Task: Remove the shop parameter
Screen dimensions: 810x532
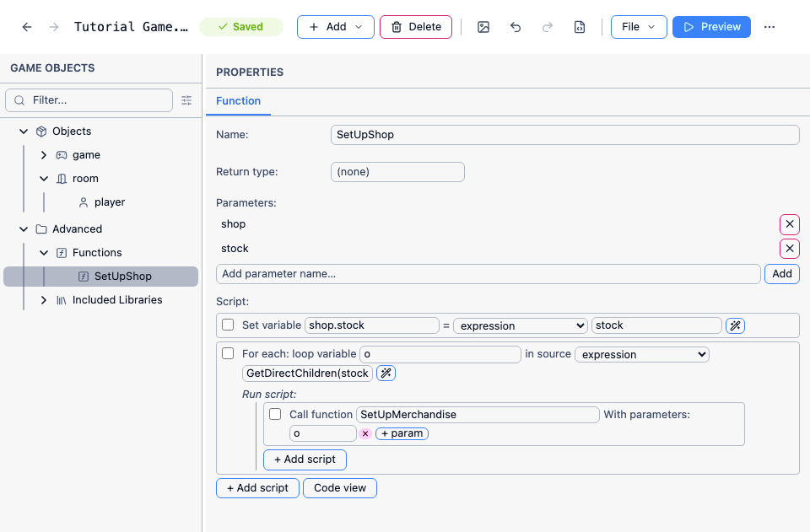Action: 790,224
